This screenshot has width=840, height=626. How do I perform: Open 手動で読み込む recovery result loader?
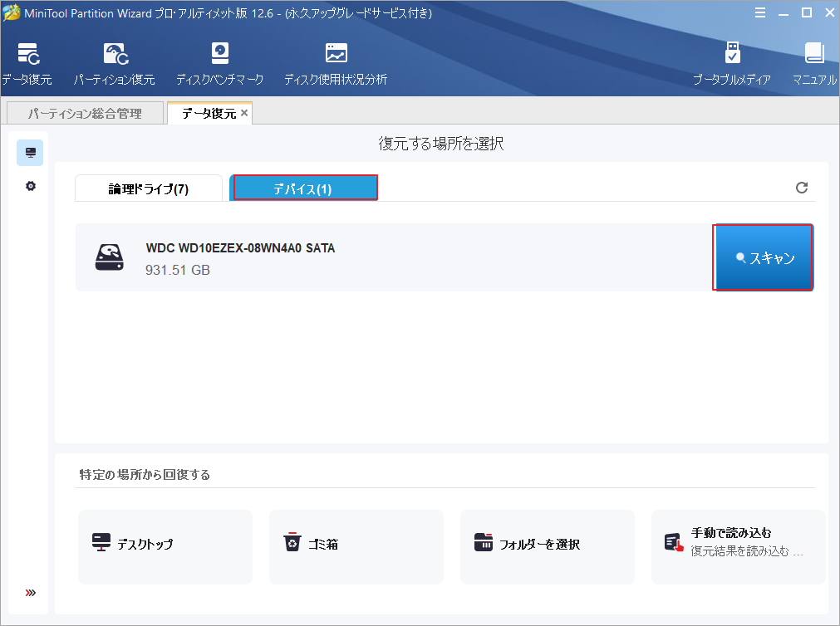pyautogui.click(x=738, y=547)
